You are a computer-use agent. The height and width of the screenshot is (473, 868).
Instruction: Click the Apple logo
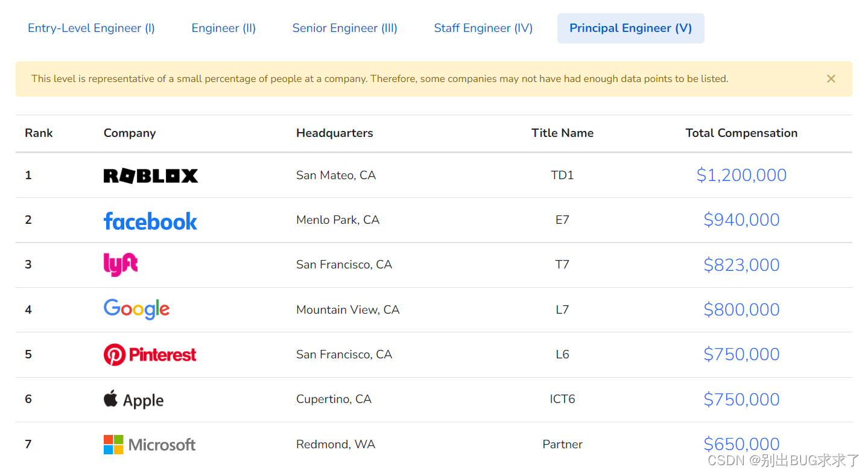coord(134,400)
